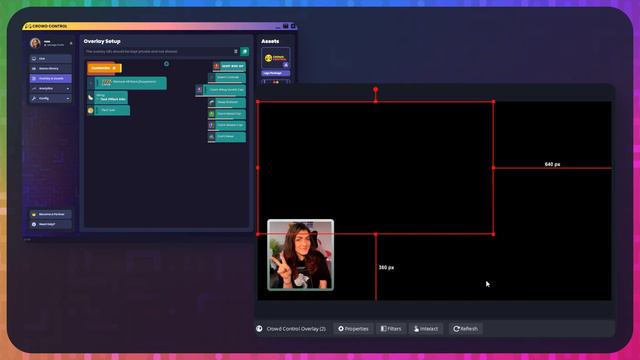
Task: Expand the Config sidebar section
Action: 50,98
